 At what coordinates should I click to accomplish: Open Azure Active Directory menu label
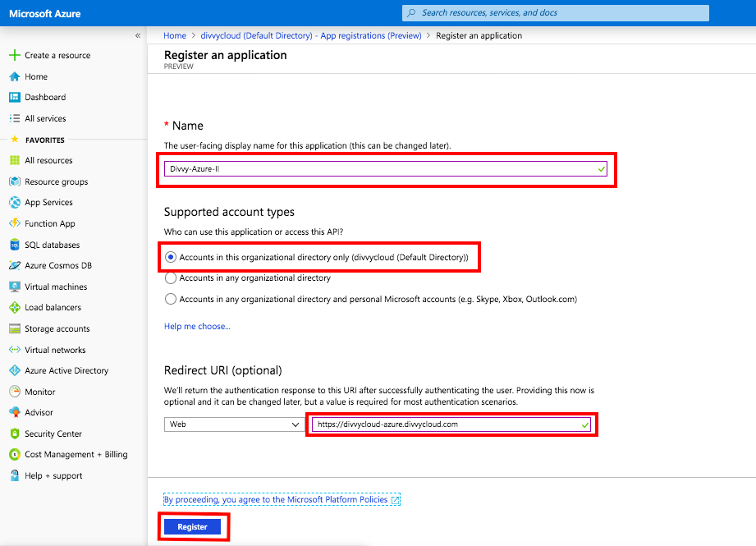[66, 370]
